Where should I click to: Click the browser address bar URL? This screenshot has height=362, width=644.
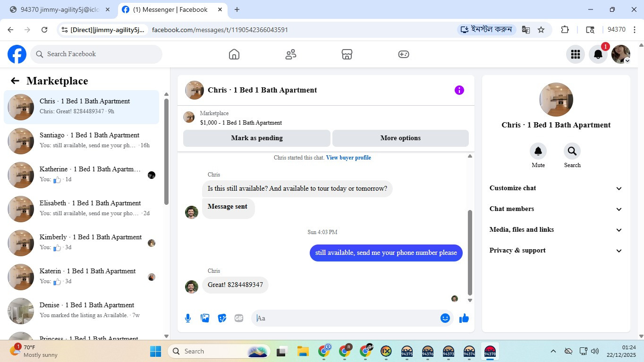point(220,30)
